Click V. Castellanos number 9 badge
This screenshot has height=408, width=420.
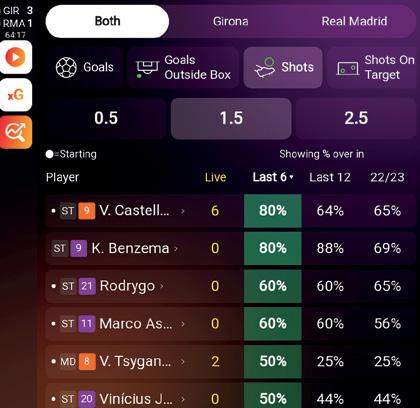point(87,211)
